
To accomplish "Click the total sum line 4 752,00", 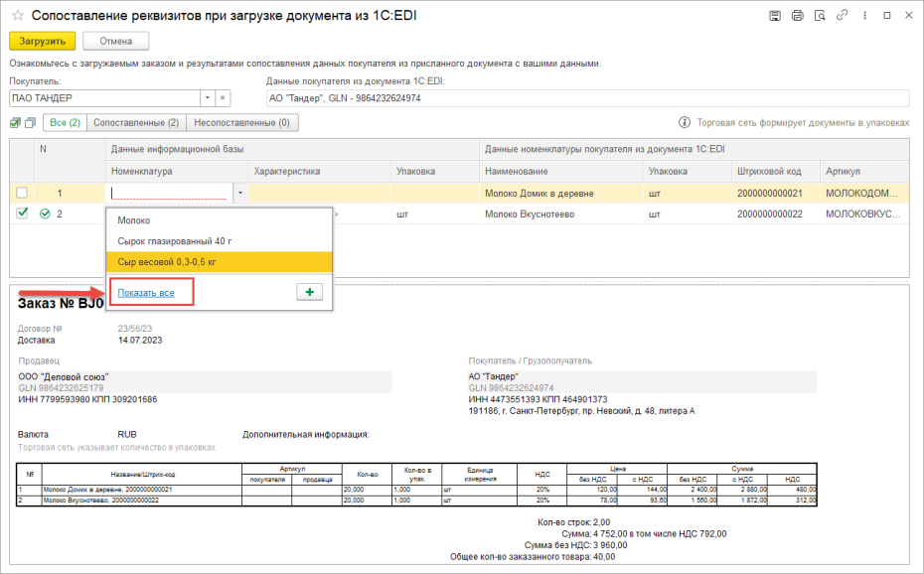I will pyautogui.click(x=644, y=534).
